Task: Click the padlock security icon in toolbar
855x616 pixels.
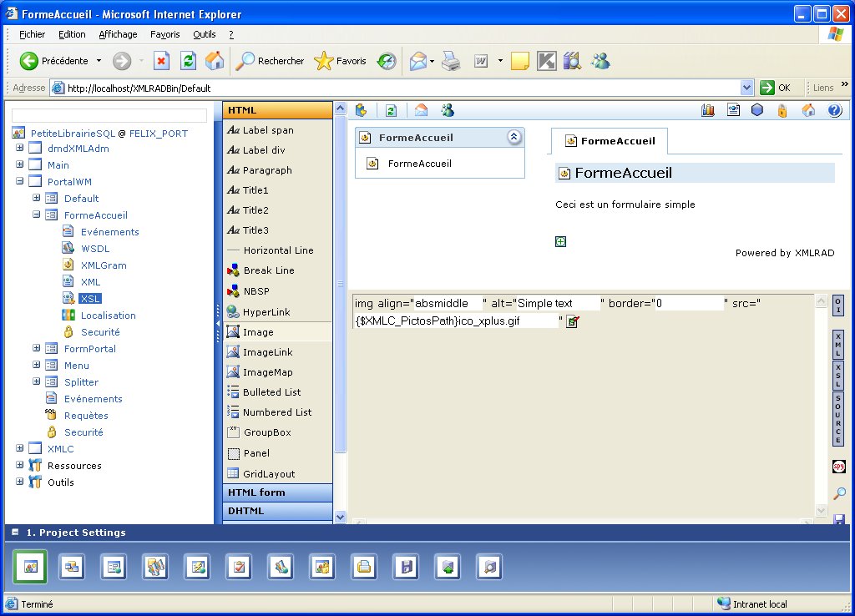Action: pyautogui.click(x=782, y=110)
